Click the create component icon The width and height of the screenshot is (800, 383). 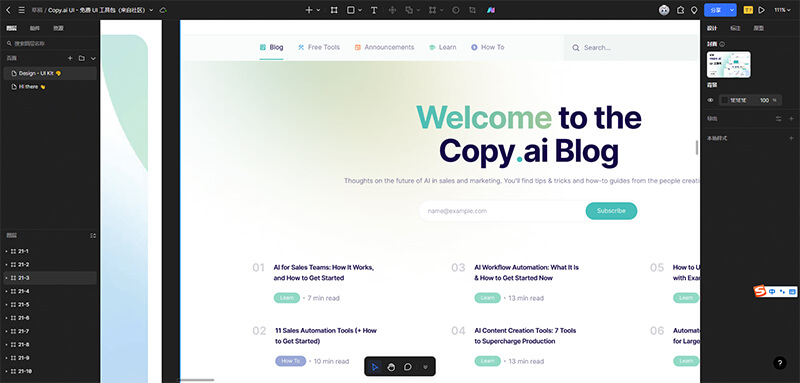pos(392,10)
